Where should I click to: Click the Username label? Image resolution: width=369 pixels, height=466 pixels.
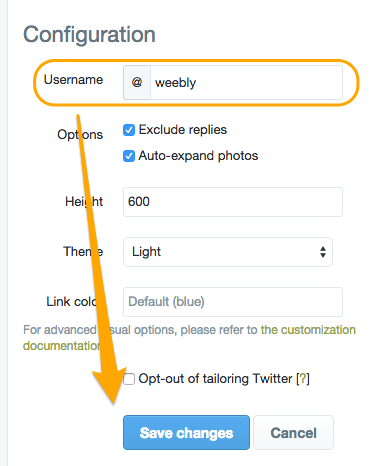click(x=73, y=80)
